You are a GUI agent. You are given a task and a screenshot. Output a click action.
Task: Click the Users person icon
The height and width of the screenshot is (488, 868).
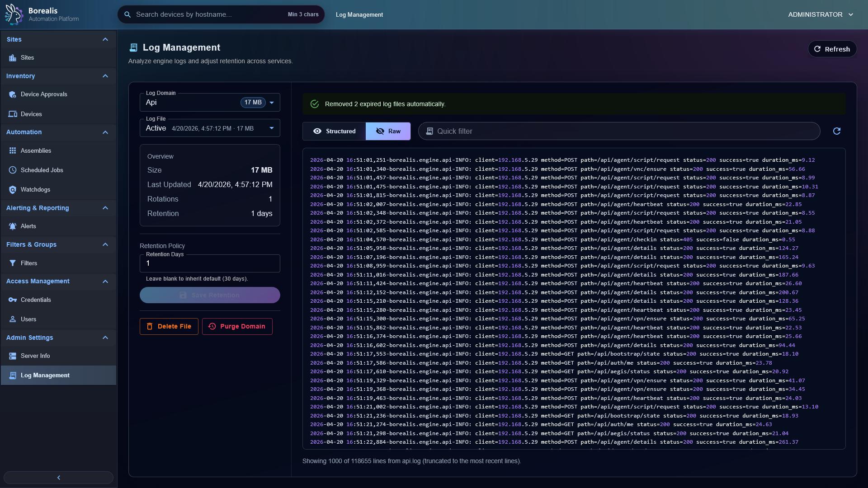13,319
